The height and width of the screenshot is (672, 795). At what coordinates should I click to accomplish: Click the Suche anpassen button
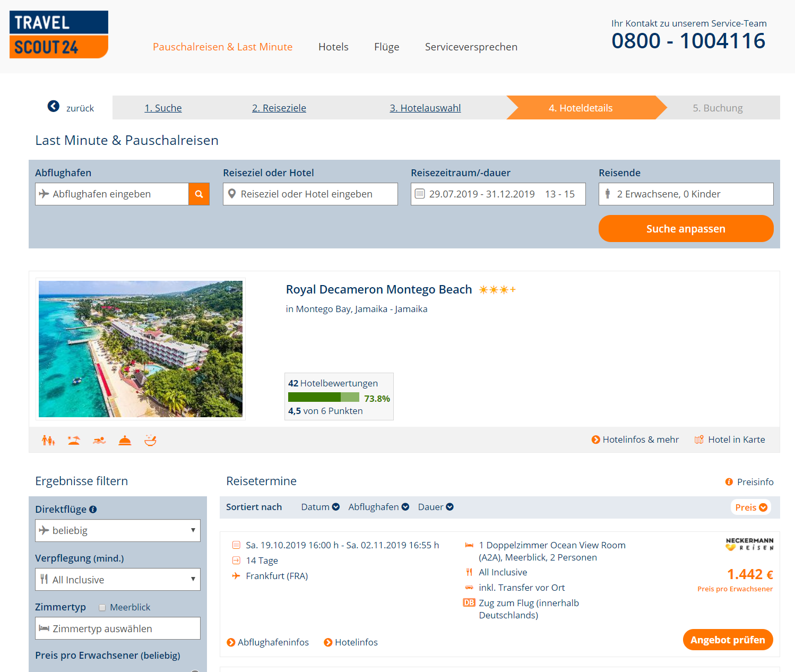686,228
